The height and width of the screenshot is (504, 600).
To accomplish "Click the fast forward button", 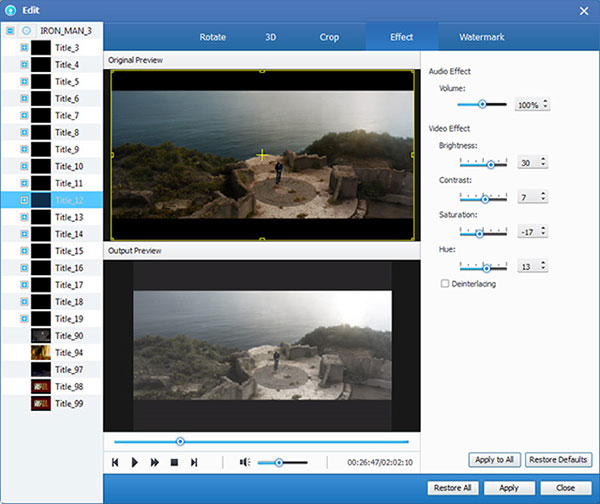I will point(154,462).
